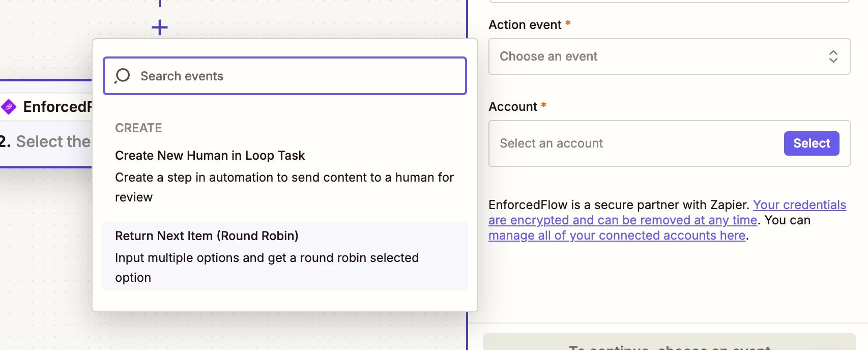The height and width of the screenshot is (350, 868).
Task: Click the 'Input multiple options' description text
Action: (x=267, y=268)
